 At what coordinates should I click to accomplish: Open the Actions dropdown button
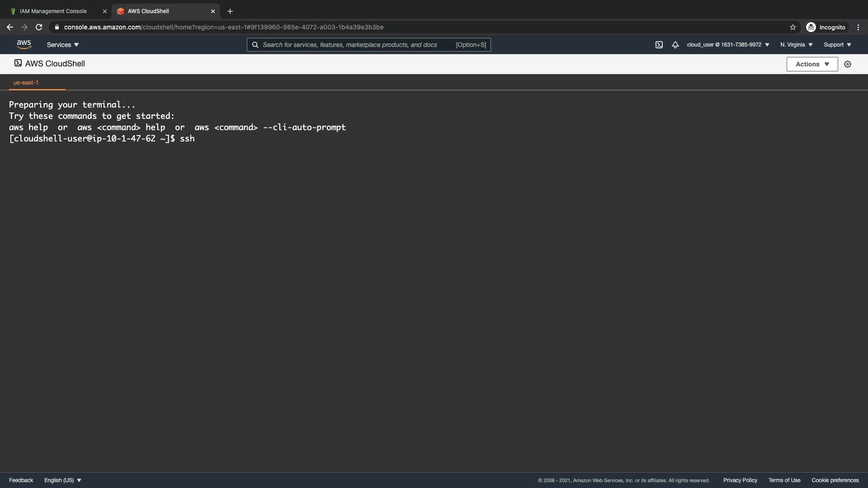812,64
